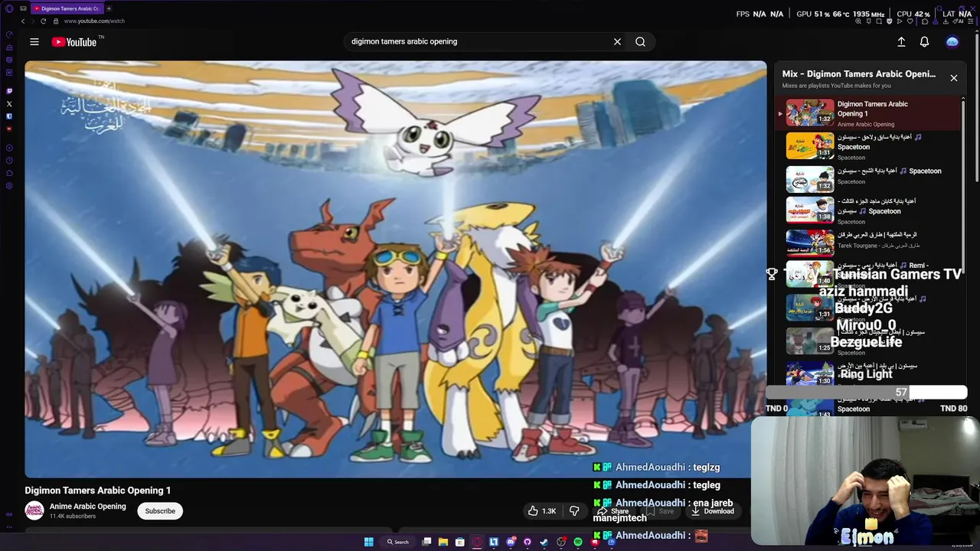This screenshot has height=551, width=980.
Task: Open the Twitch panel in sidebar
Action: pyautogui.click(x=9, y=90)
